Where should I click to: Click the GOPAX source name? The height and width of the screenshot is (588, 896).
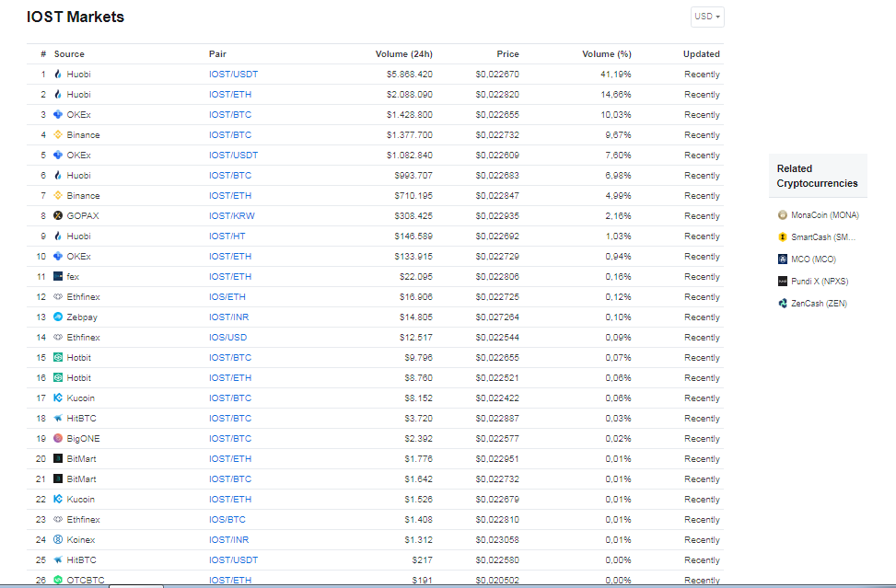[82, 216]
